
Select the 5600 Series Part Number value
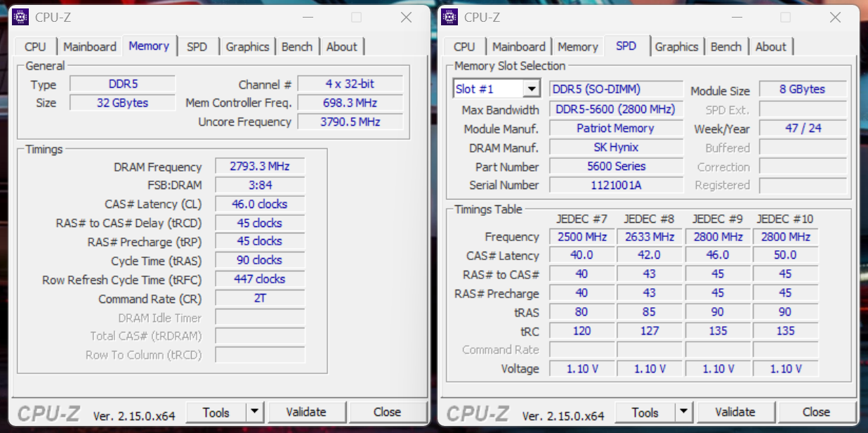coord(616,167)
